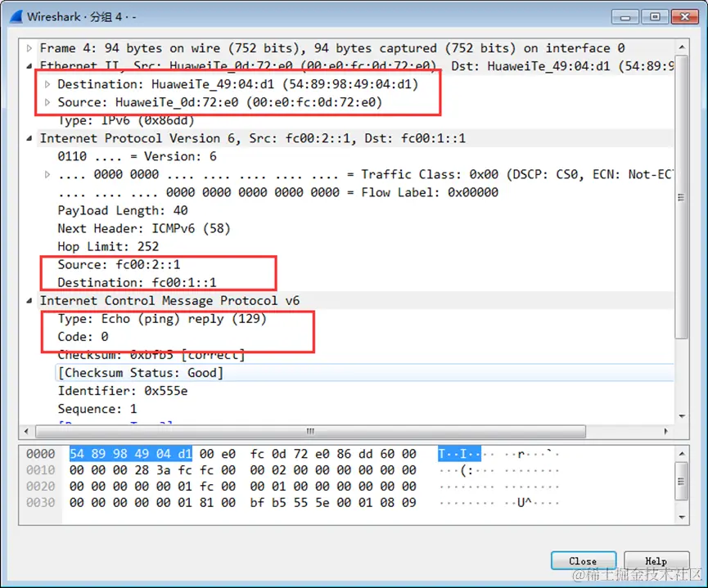
Task: Click hex bytes '86 dd' in first row
Action: pyautogui.click(x=355, y=454)
